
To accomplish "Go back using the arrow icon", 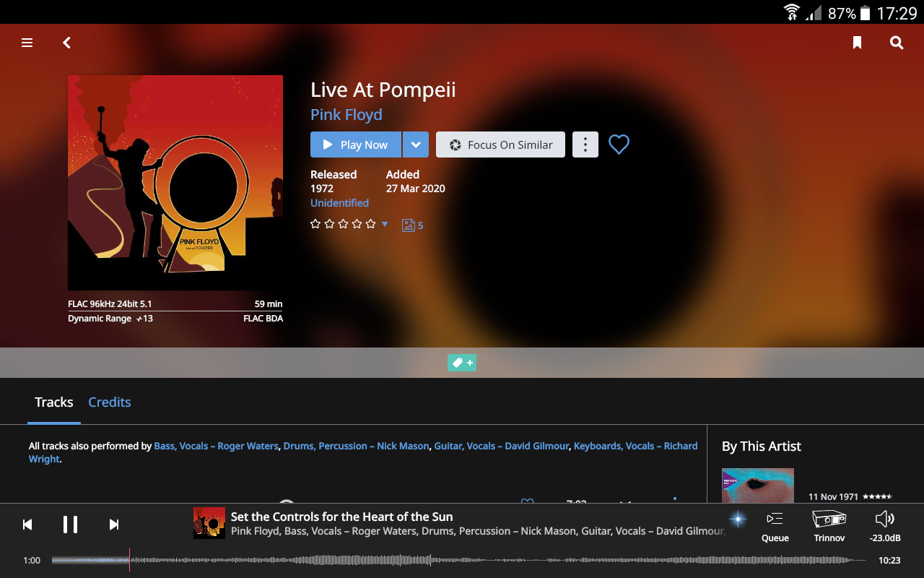I will (66, 43).
